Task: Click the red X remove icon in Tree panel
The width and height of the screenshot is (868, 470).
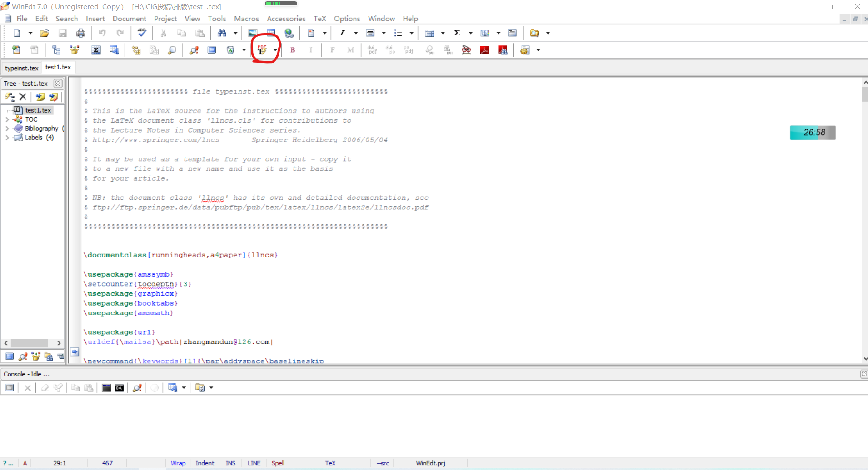Action: point(23,97)
